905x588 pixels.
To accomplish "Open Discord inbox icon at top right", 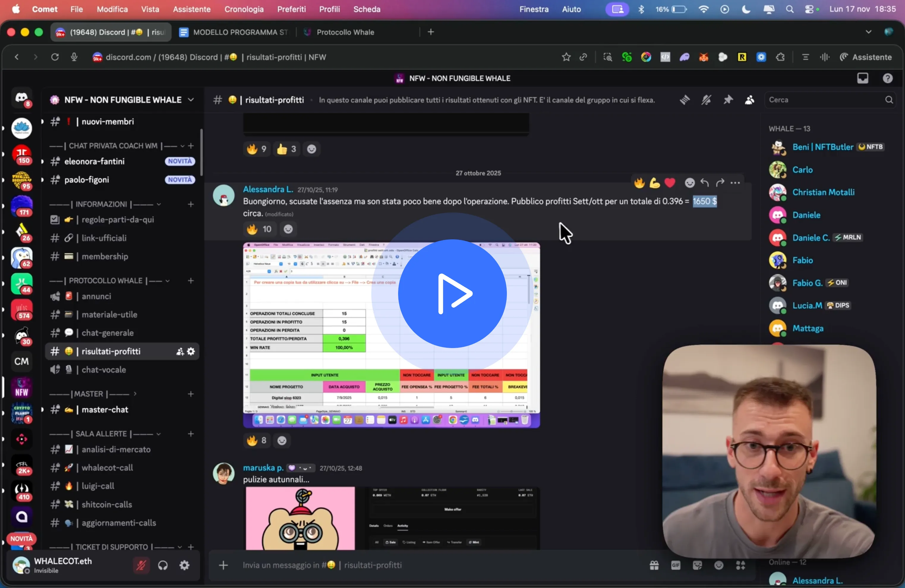I will (863, 78).
